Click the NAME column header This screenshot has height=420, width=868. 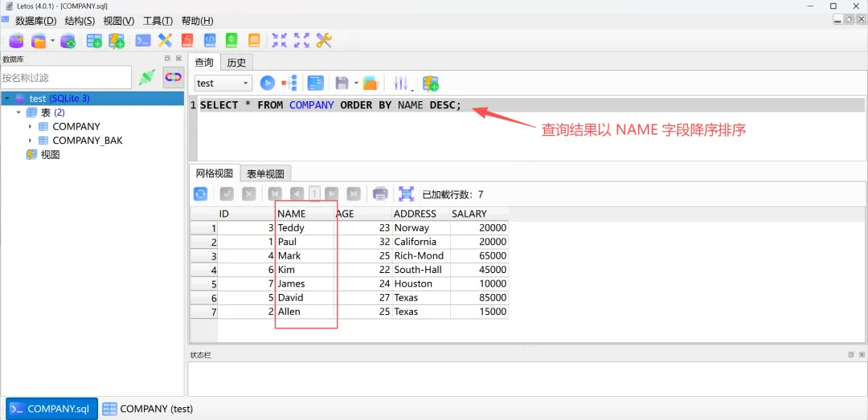pyautogui.click(x=305, y=214)
